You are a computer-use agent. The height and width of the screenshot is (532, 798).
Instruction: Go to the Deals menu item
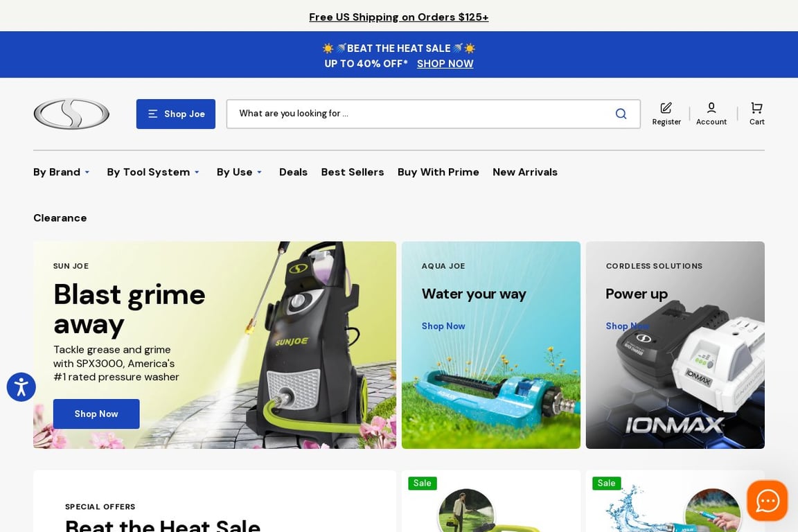(x=293, y=172)
